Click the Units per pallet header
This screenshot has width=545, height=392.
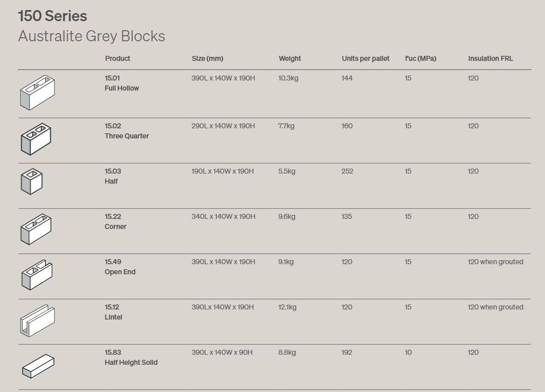coord(365,58)
